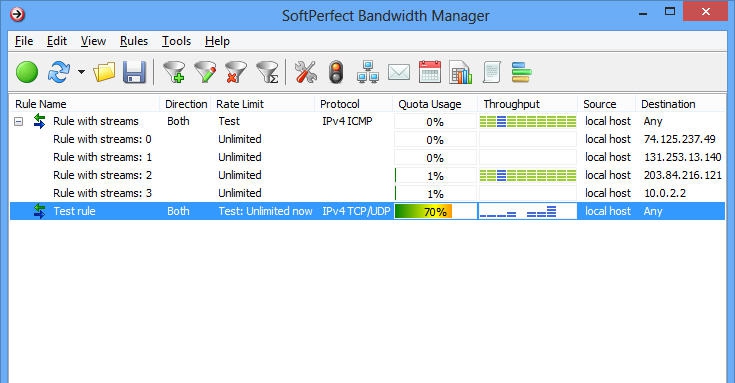Select the Rule with streams: 1 row
This screenshot has width=735, height=383.
click(368, 157)
